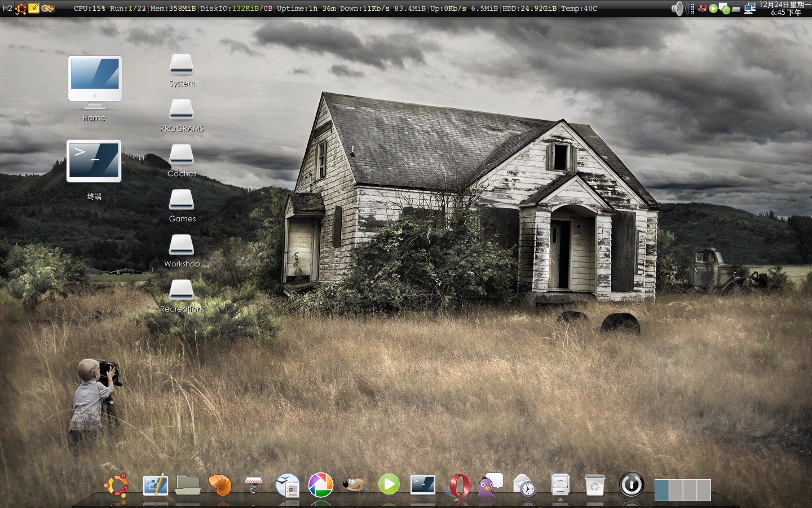Click the Uptime:1h 36m reading
This screenshot has height=508, width=812.
(x=306, y=8)
